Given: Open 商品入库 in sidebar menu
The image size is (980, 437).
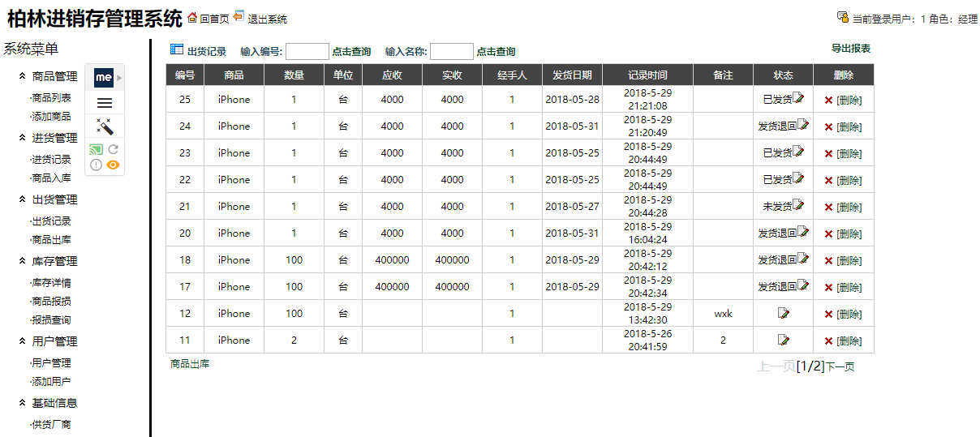Looking at the screenshot, I should pos(51,178).
